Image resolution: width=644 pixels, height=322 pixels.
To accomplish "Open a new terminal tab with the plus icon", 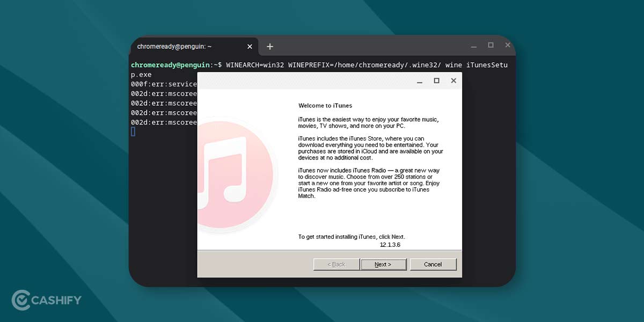I will pyautogui.click(x=269, y=46).
